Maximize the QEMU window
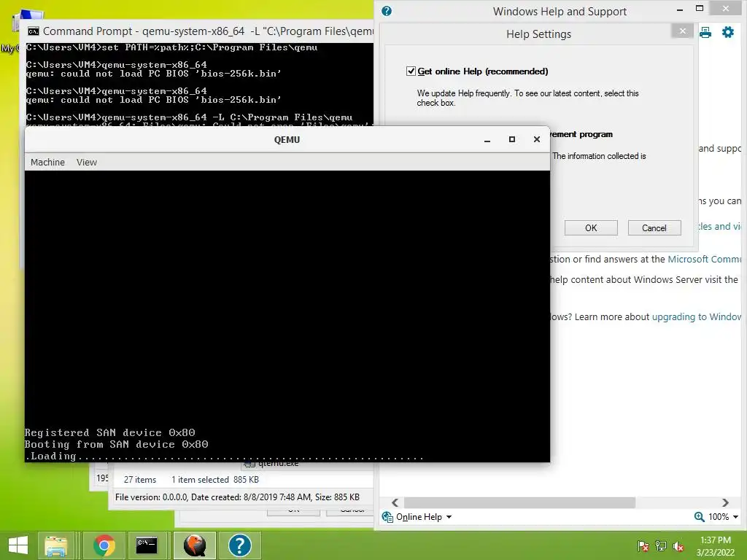This screenshot has width=747, height=560. [x=512, y=139]
